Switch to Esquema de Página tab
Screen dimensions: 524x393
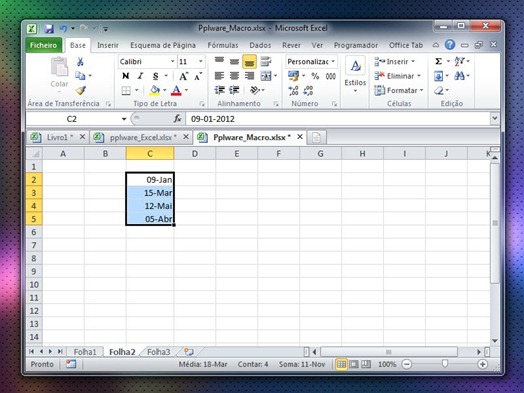163,45
